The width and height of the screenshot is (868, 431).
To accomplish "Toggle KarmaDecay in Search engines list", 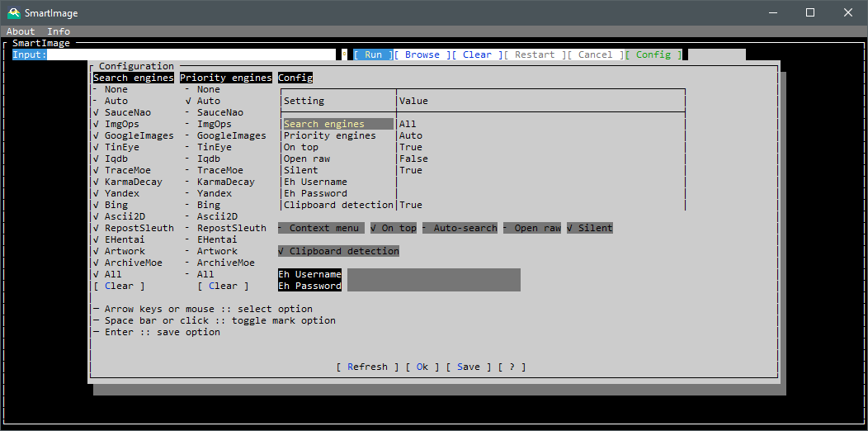I will (128, 182).
